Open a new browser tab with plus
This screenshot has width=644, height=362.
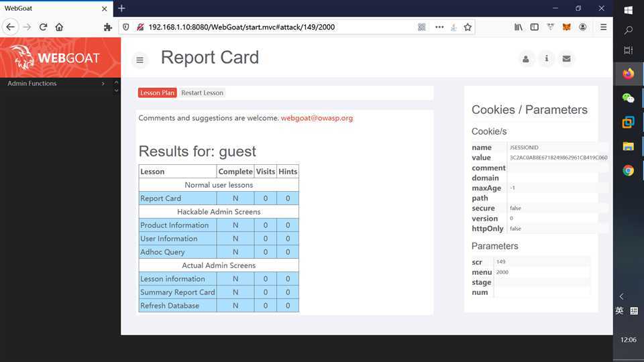pyautogui.click(x=121, y=8)
